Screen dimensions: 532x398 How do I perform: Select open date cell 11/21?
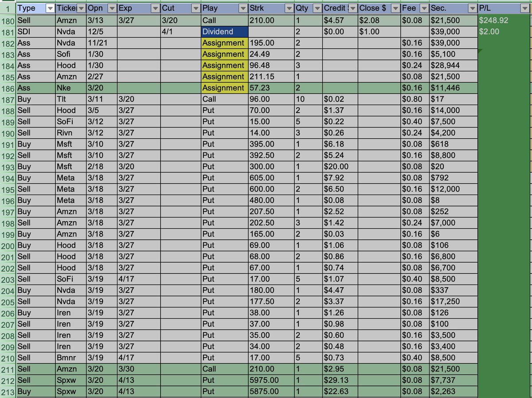tap(102, 43)
